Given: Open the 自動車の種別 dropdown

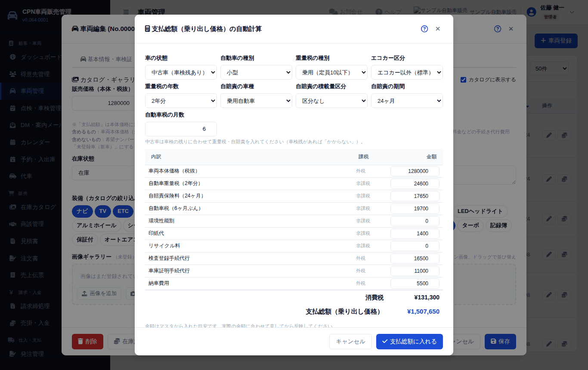Looking at the screenshot, I should [x=256, y=72].
